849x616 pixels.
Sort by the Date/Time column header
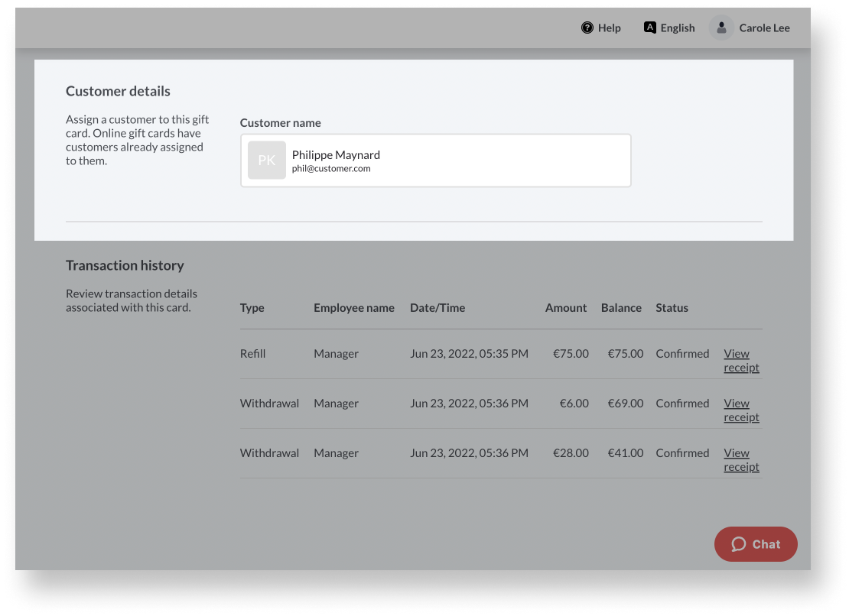tap(438, 308)
